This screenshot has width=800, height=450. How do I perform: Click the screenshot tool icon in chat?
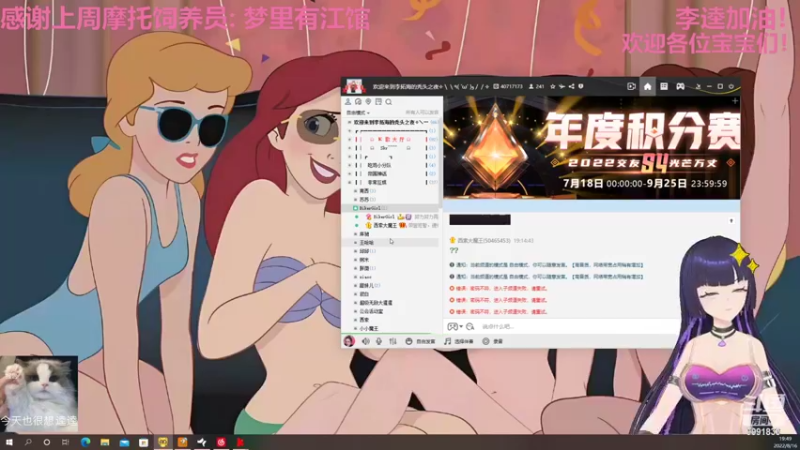pos(470,327)
